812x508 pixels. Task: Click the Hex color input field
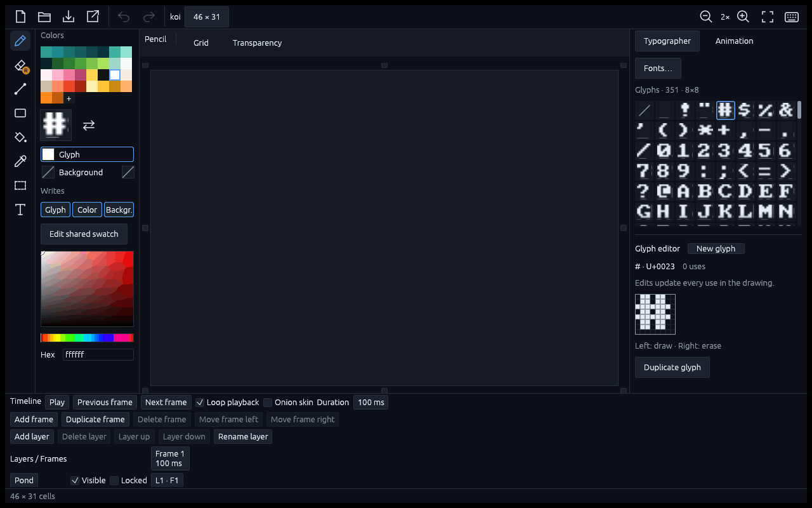coord(98,354)
